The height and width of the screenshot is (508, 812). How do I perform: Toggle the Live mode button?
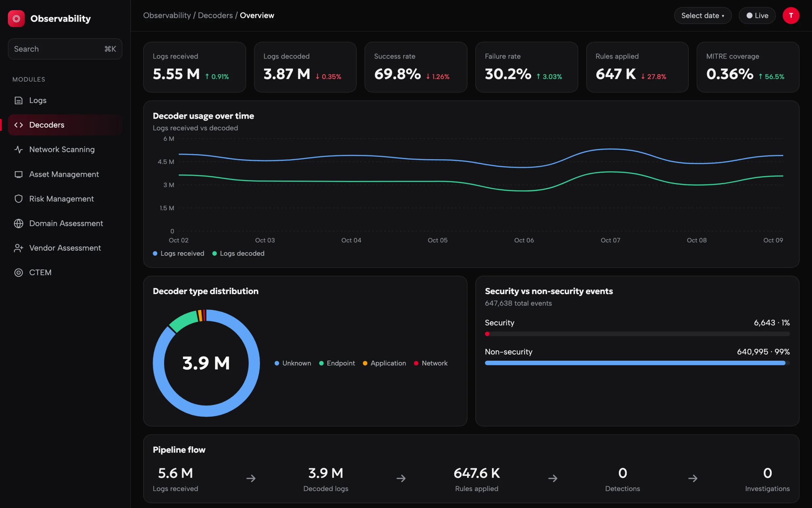[757, 16]
